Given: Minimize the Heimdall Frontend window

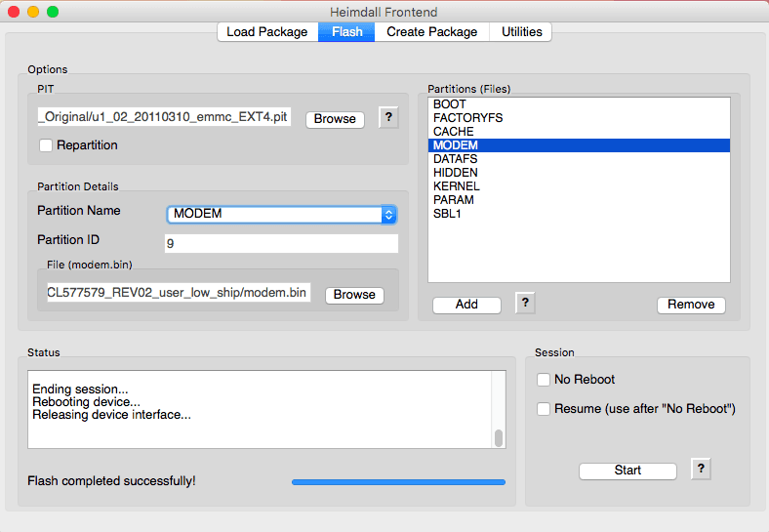Looking at the screenshot, I should tap(33, 12).
